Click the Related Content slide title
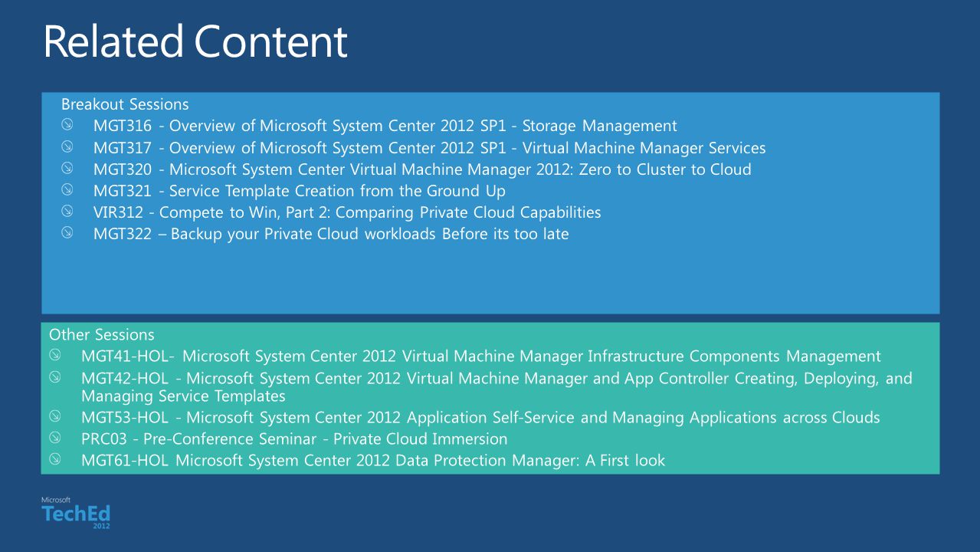Screen dimensions: 980x552 coord(195,41)
